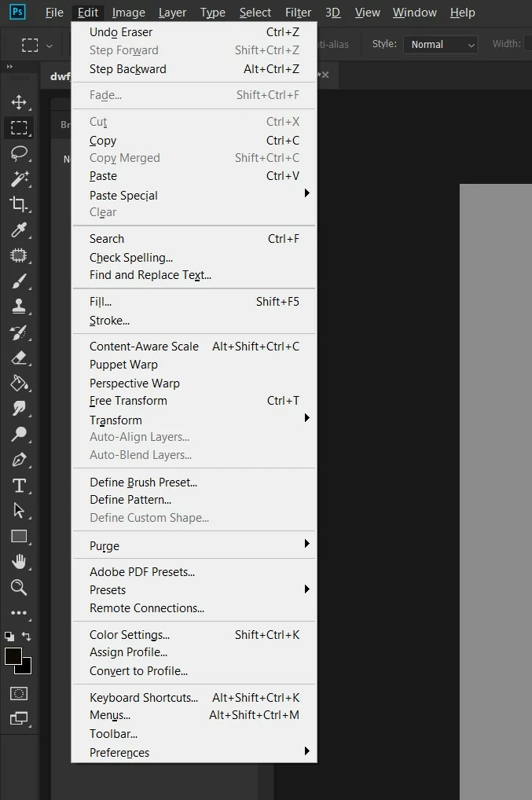Select the Lasso tool

pos(19,153)
